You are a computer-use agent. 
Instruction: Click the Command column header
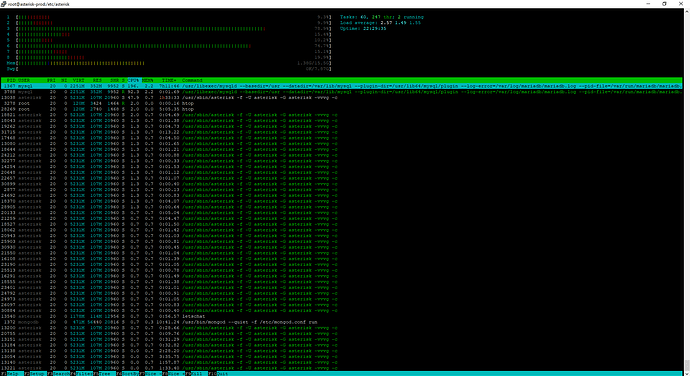tap(192, 80)
